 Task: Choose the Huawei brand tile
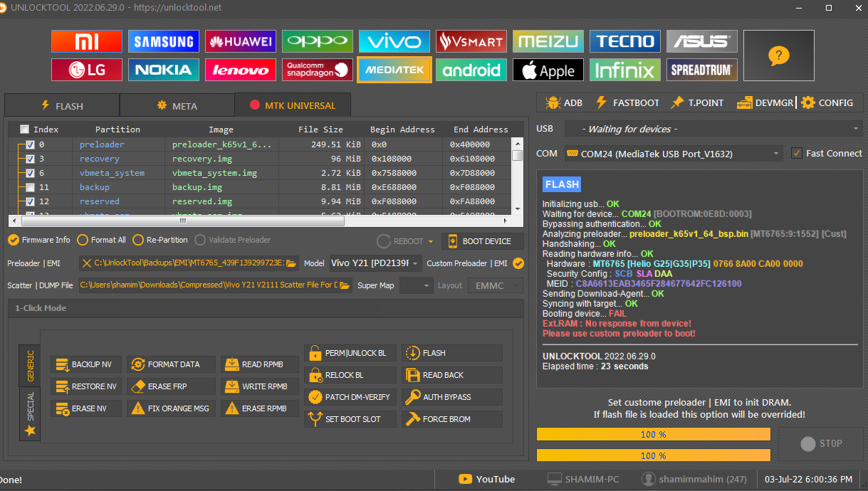[241, 41]
